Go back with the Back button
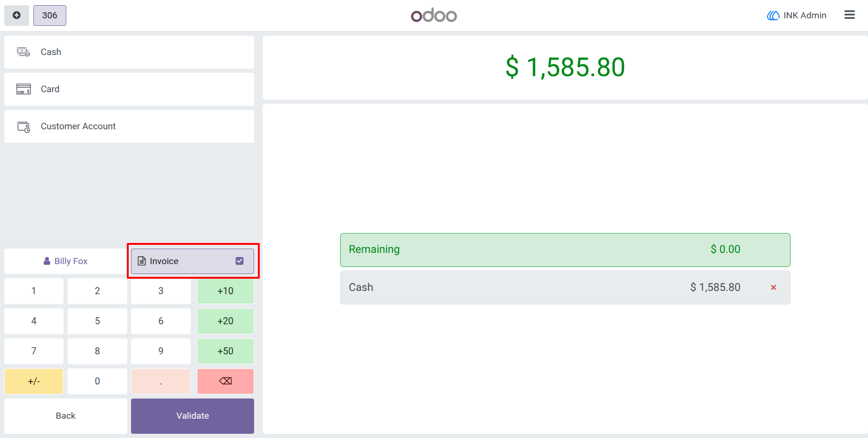Screen dimensions: 868x438 tap(66, 416)
